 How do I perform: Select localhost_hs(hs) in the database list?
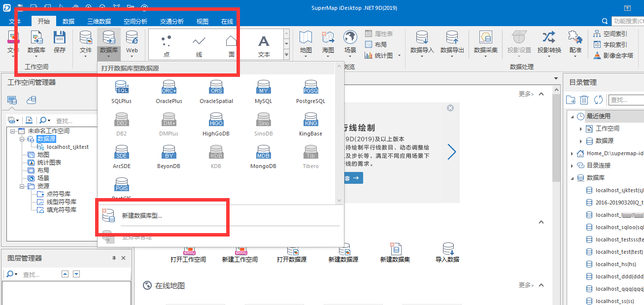[615, 264]
